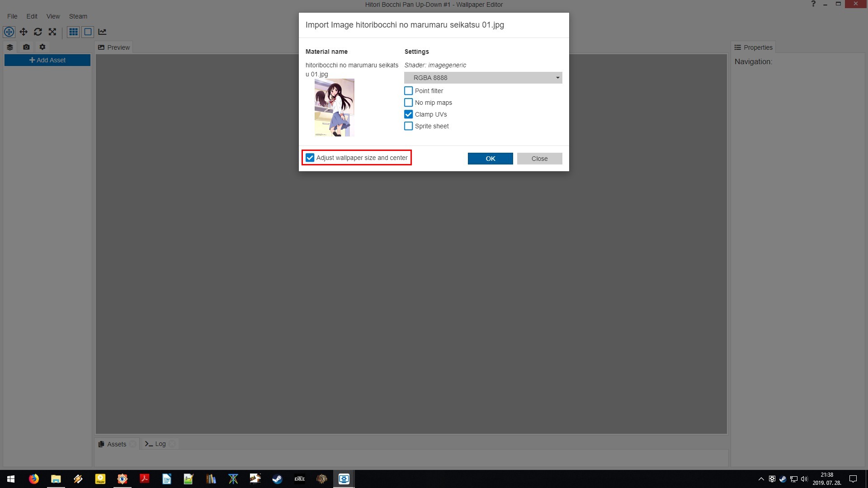Open the camera panel tab icon
This screenshot has width=868, height=488.
pyautogui.click(x=26, y=47)
